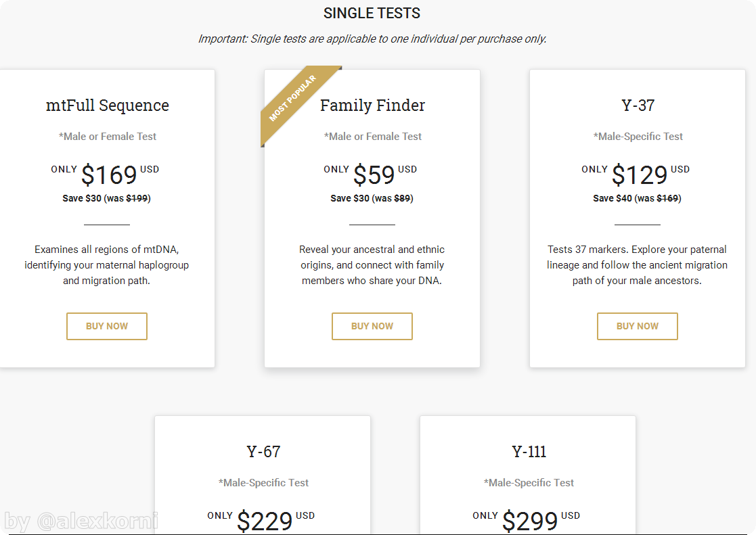
Task: Click the $59 Family Finder price
Action: [x=374, y=175]
